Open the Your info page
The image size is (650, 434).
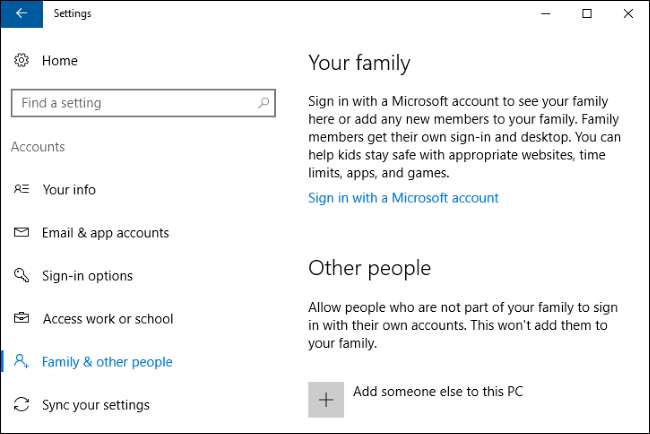[69, 190]
